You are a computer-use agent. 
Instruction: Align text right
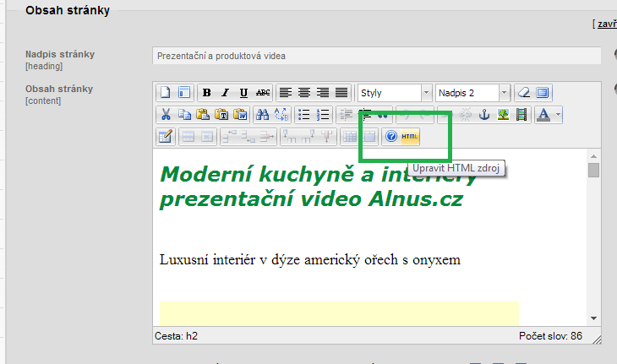(x=323, y=93)
